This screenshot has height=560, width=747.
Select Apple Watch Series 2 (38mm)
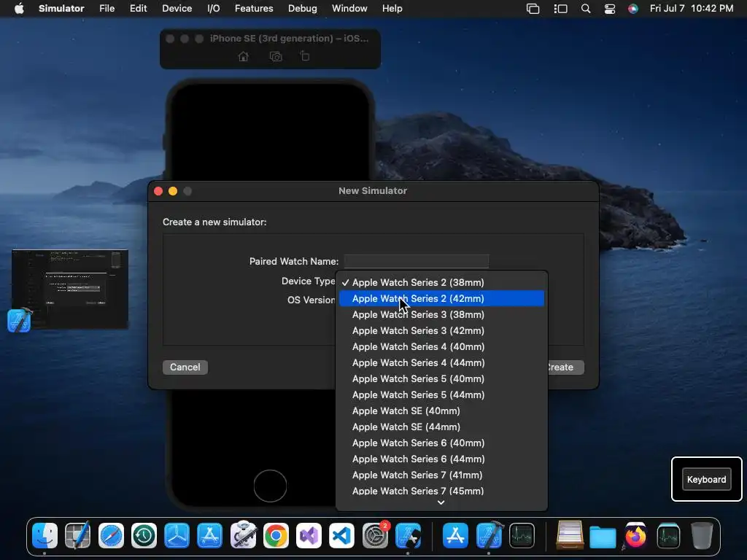[x=441, y=282]
